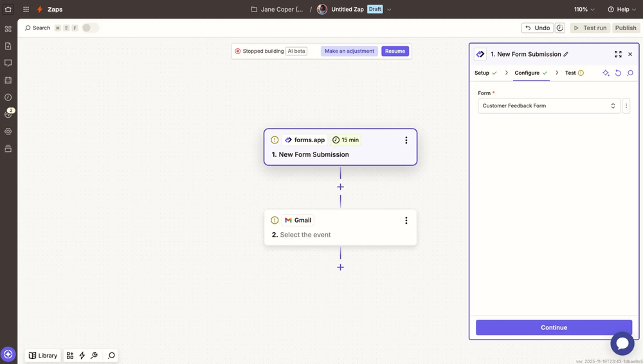Open the Customer Feedback Form dropdown
This screenshot has width=643, height=364.
[549, 106]
